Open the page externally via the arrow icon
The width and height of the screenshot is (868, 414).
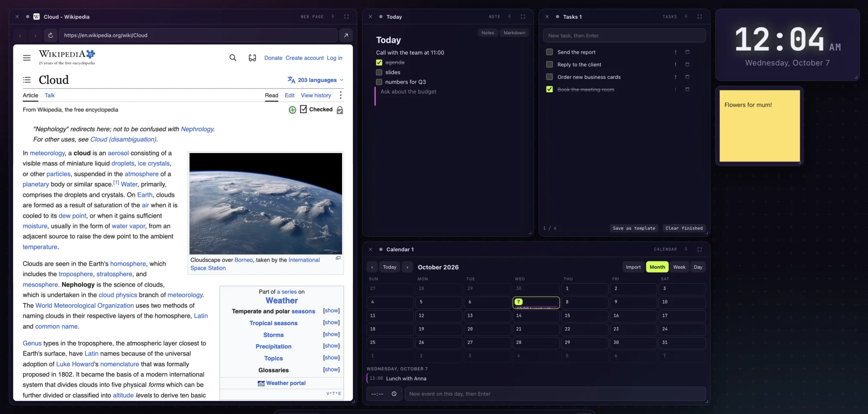tap(346, 36)
